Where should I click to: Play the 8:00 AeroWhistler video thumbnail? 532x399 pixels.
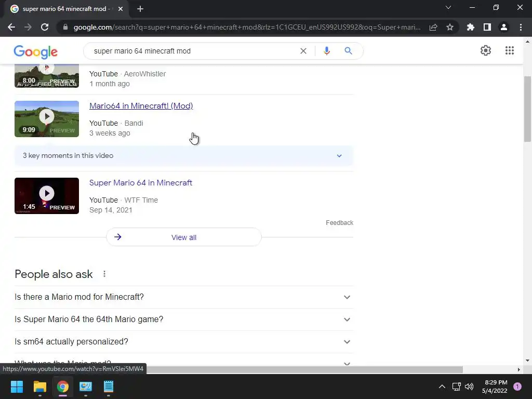tap(47, 76)
